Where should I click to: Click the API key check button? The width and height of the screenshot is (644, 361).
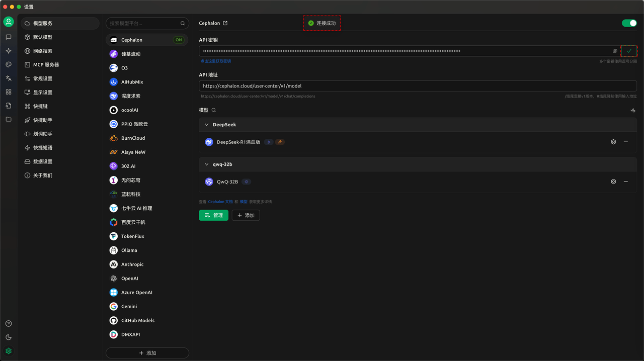(629, 51)
